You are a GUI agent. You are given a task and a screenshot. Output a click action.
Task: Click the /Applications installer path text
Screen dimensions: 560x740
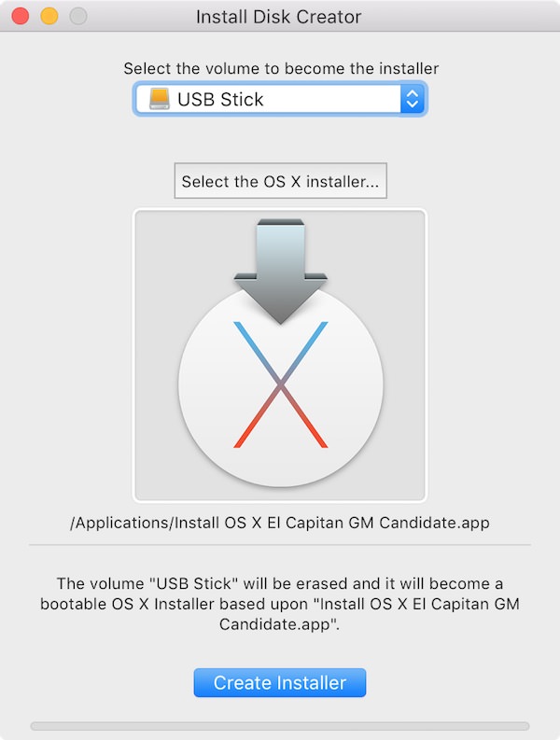pos(280,523)
